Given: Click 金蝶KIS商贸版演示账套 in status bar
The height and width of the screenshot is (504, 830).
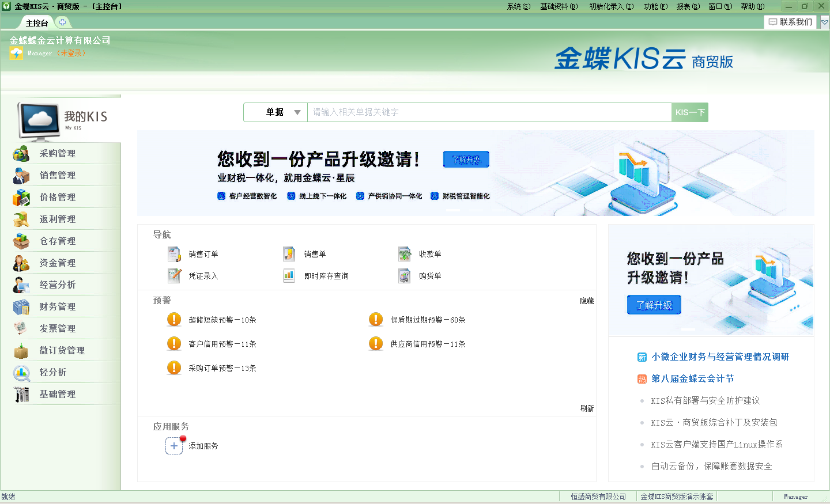Looking at the screenshot, I should coord(677,497).
